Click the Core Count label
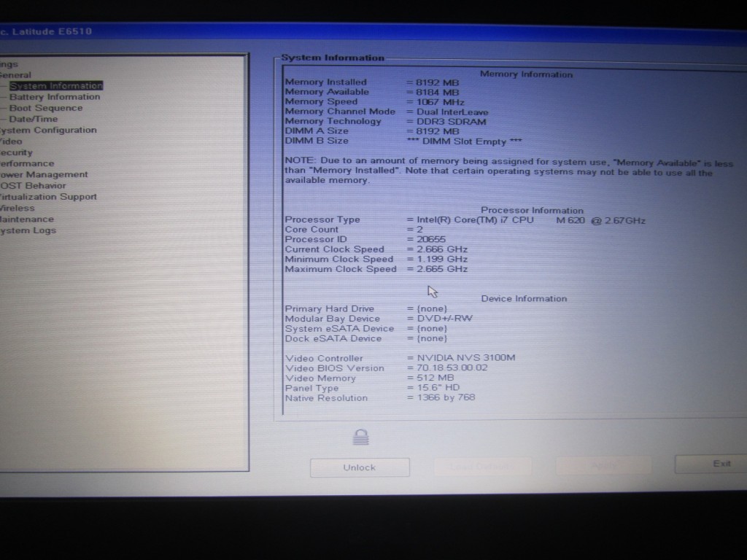The width and height of the screenshot is (747, 560). click(311, 230)
